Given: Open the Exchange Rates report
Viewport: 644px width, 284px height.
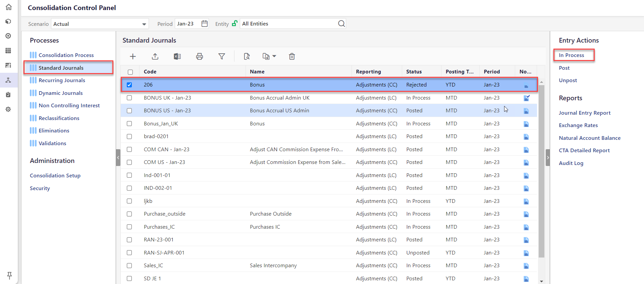Looking at the screenshot, I should point(578,125).
